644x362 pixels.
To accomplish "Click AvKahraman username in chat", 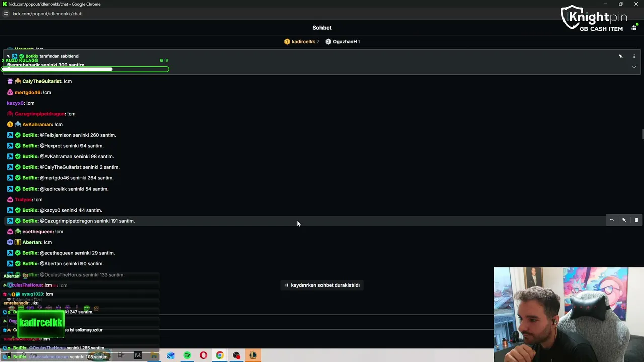I will pos(37,125).
